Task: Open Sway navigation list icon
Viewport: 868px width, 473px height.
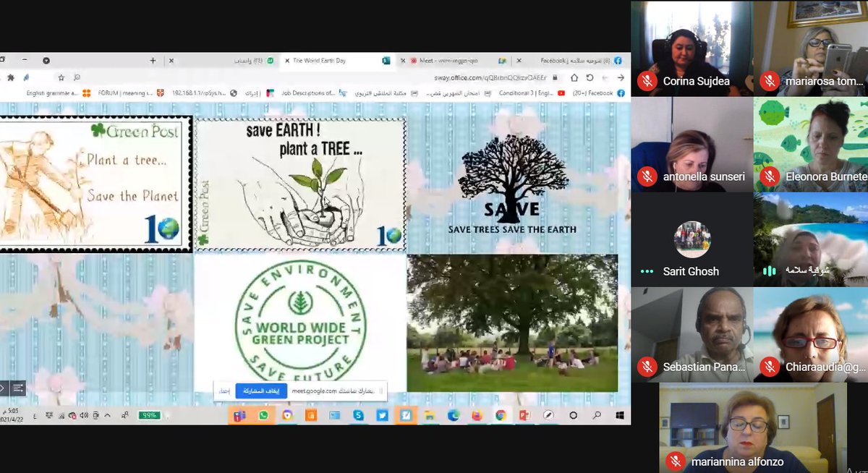Action: pos(18,388)
